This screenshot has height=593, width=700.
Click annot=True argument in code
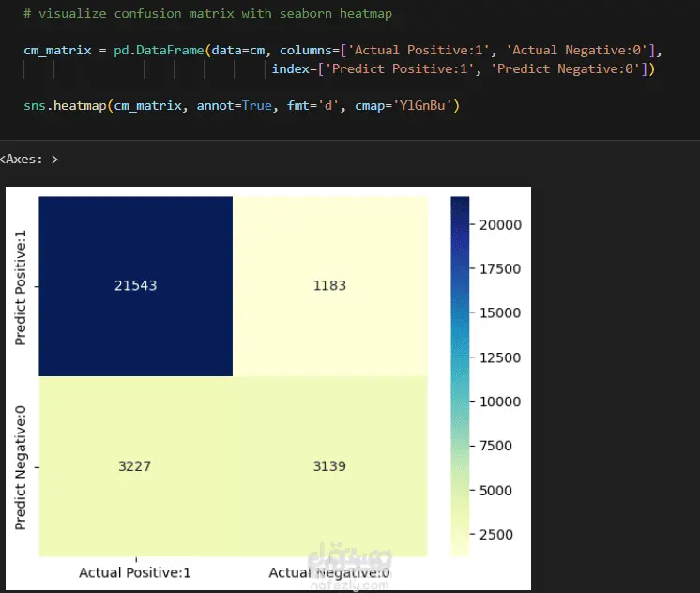coord(234,106)
